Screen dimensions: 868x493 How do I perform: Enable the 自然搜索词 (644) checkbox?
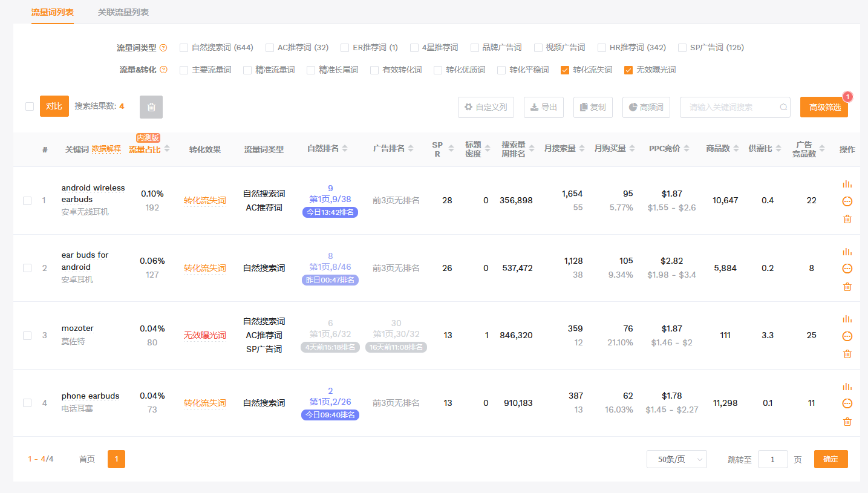pyautogui.click(x=184, y=48)
